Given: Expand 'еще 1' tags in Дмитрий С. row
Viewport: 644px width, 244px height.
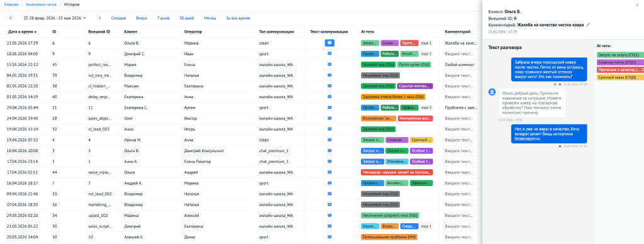Looking at the screenshot, I should click(x=426, y=53).
